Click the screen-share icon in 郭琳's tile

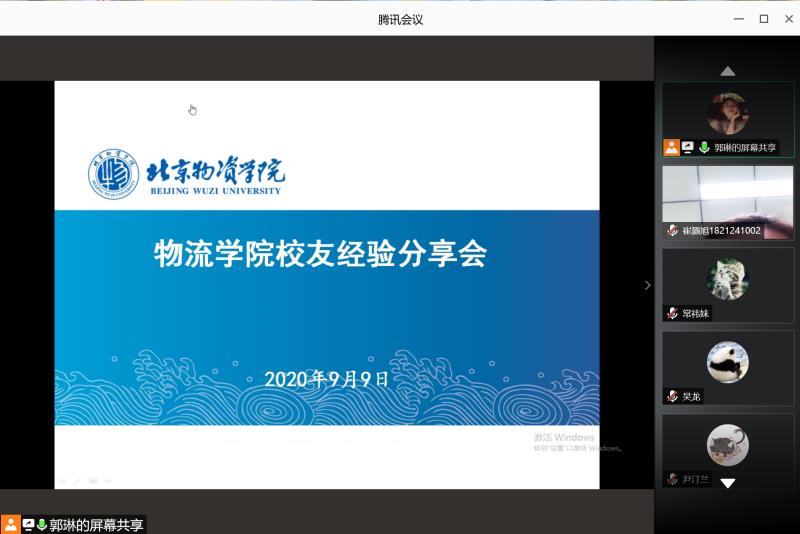pyautogui.click(x=688, y=147)
